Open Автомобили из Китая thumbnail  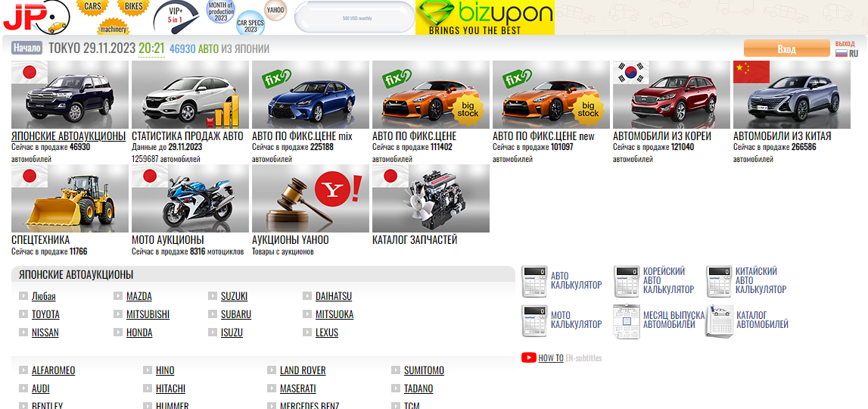click(x=792, y=95)
